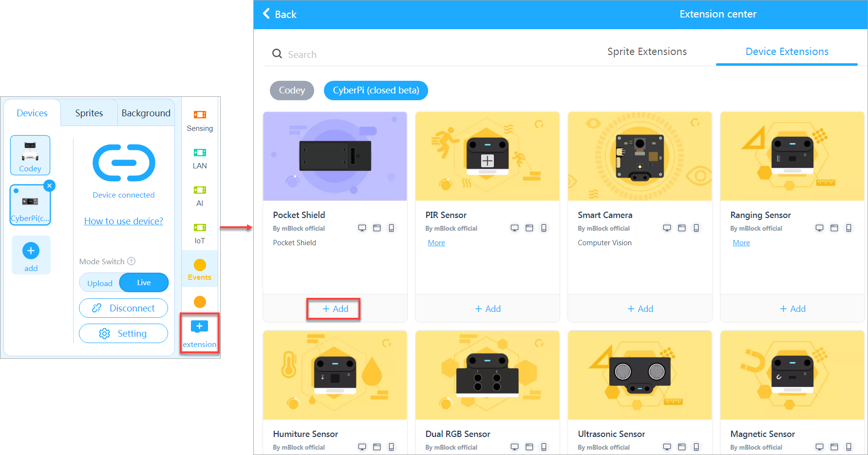
Task: Select the Codey filter chip
Action: 292,91
